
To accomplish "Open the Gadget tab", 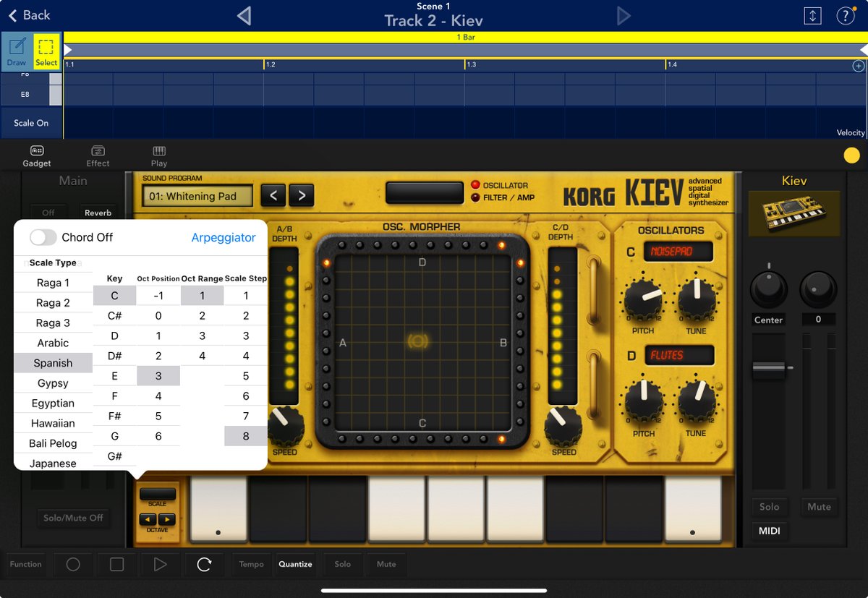I will click(37, 156).
